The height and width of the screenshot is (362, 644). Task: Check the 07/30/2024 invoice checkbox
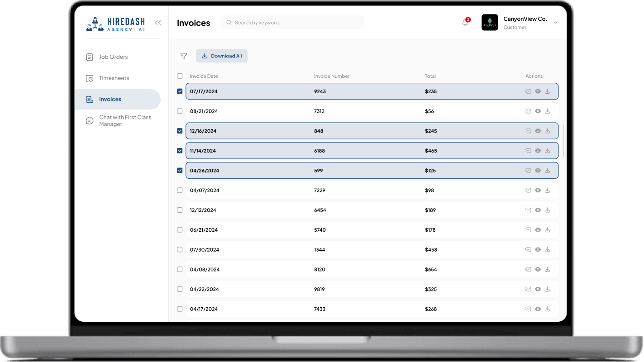click(180, 250)
